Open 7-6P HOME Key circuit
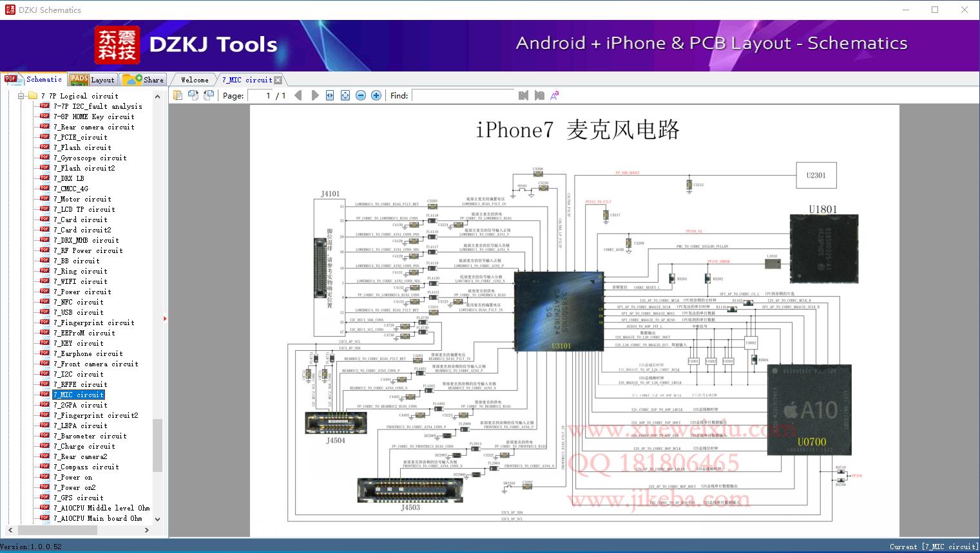Viewport: 980px width, 553px height. (x=94, y=117)
